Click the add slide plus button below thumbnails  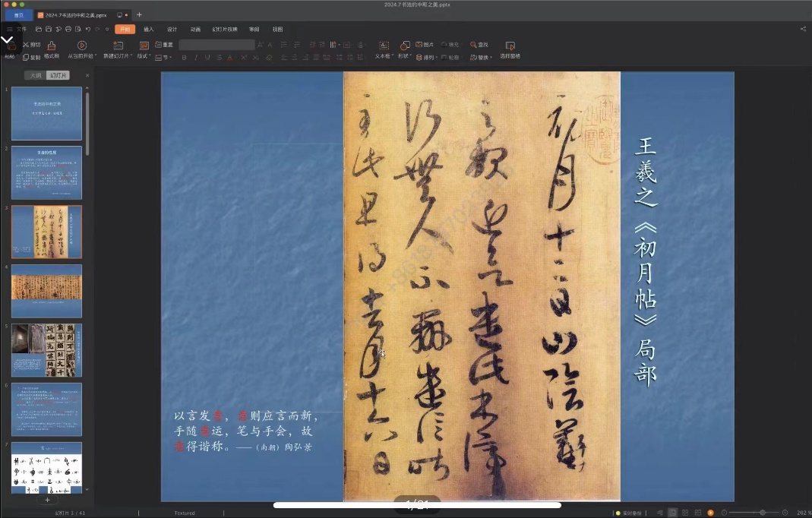tap(47, 500)
